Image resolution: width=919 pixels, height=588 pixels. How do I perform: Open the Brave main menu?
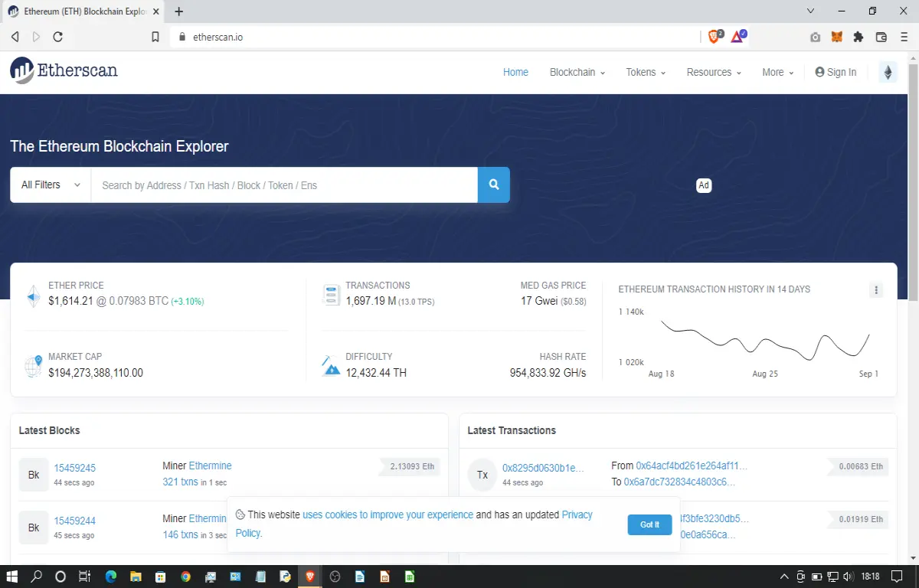click(904, 37)
